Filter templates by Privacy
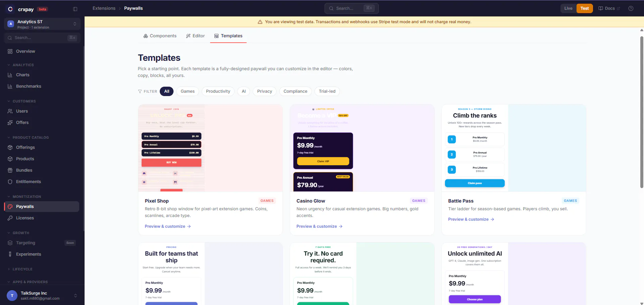The image size is (644, 305). click(x=265, y=91)
